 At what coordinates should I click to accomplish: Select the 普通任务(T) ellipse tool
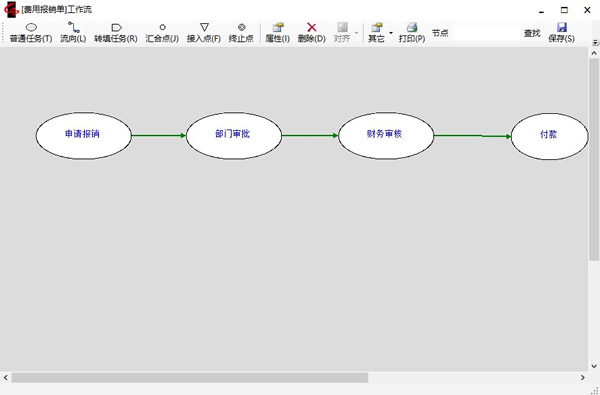click(31, 33)
